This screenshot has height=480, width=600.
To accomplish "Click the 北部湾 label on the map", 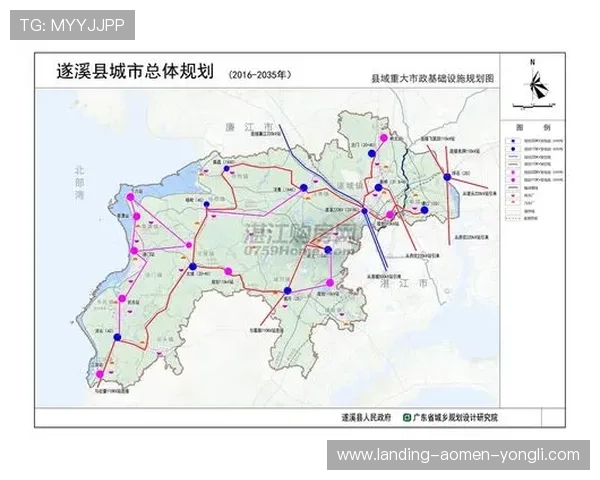I will pyautogui.click(x=80, y=183).
